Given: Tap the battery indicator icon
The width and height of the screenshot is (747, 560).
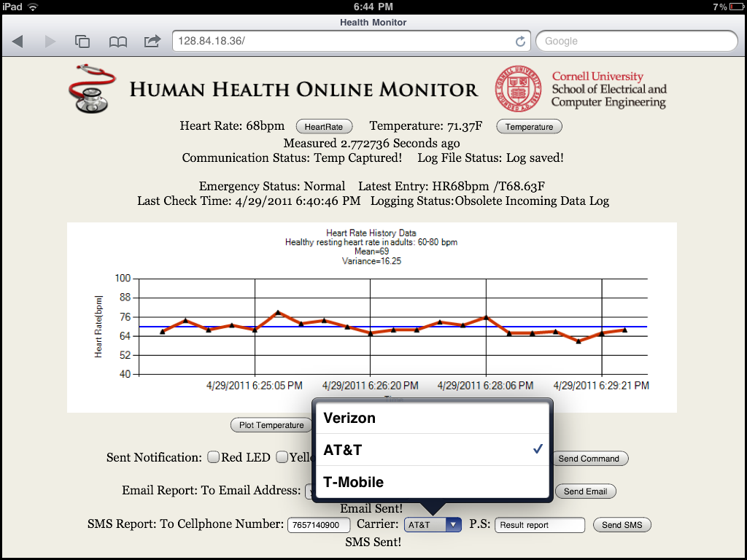Looking at the screenshot, I should pyautogui.click(x=737, y=7).
